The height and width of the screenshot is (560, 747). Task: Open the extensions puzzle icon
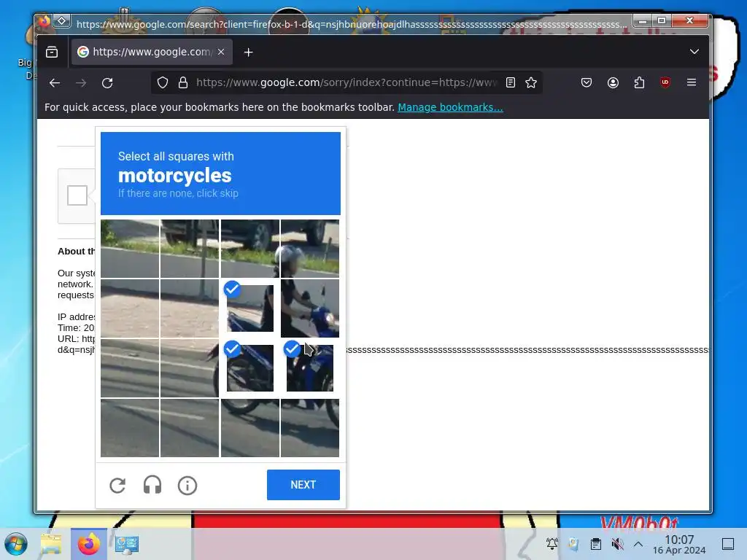click(639, 83)
